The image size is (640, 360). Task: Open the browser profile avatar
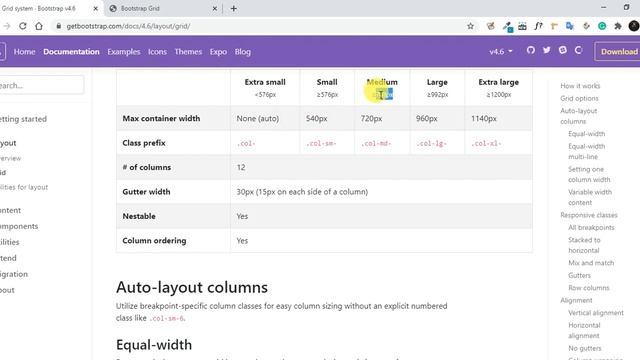634,26
